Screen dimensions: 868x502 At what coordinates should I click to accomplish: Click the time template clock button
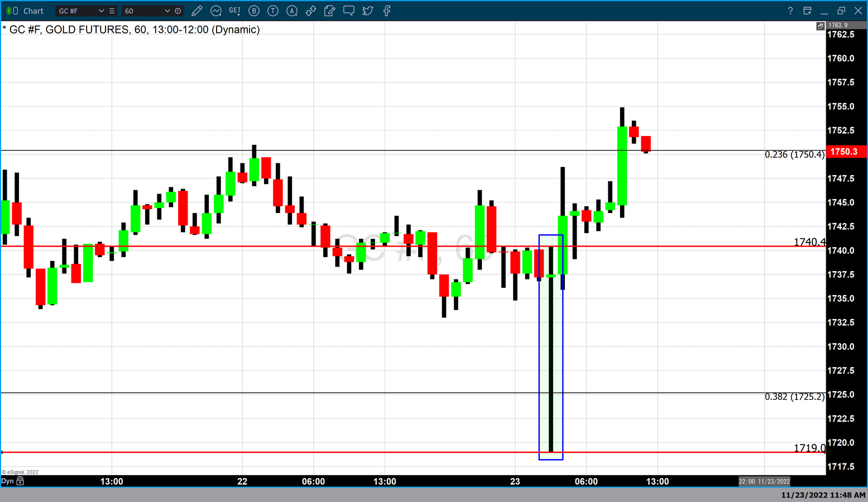click(178, 11)
